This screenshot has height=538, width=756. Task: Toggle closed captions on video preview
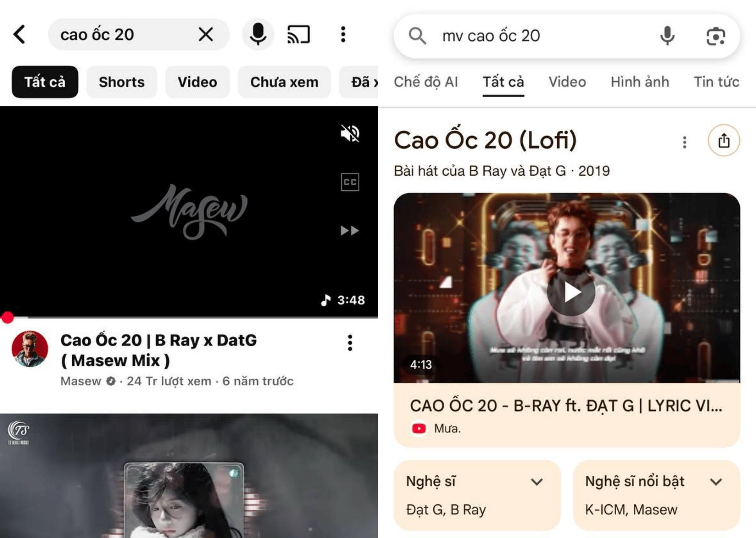point(349,182)
